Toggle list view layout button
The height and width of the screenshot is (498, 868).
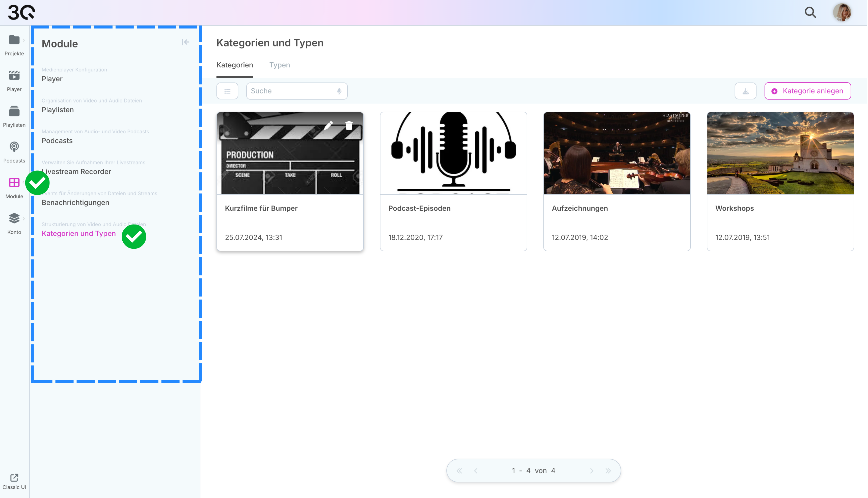click(x=227, y=91)
